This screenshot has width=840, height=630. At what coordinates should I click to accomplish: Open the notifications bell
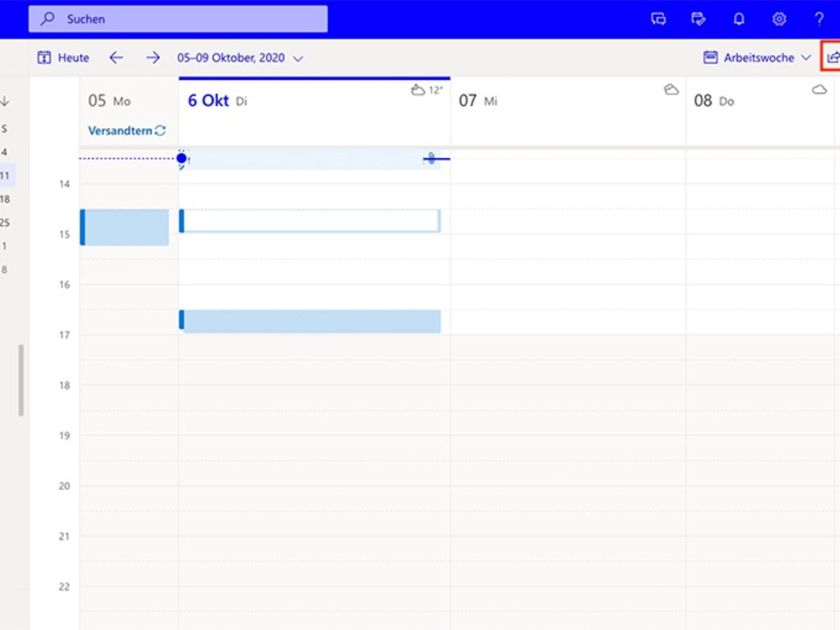tap(738, 19)
